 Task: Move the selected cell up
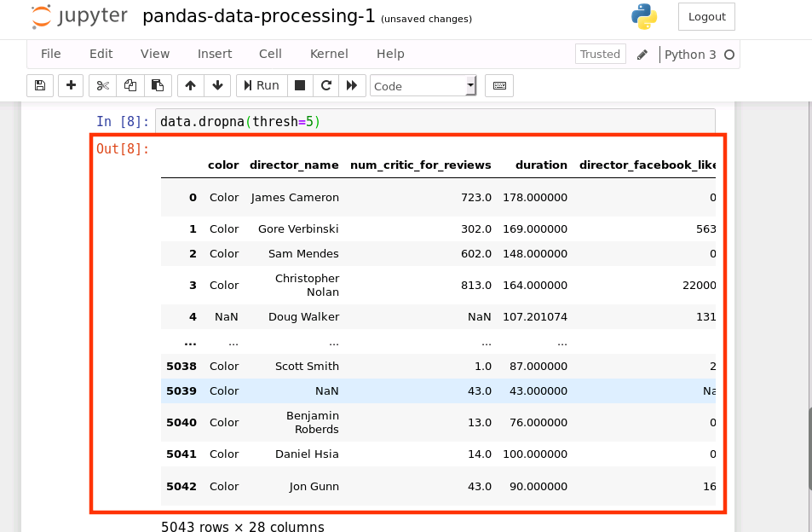(x=189, y=85)
